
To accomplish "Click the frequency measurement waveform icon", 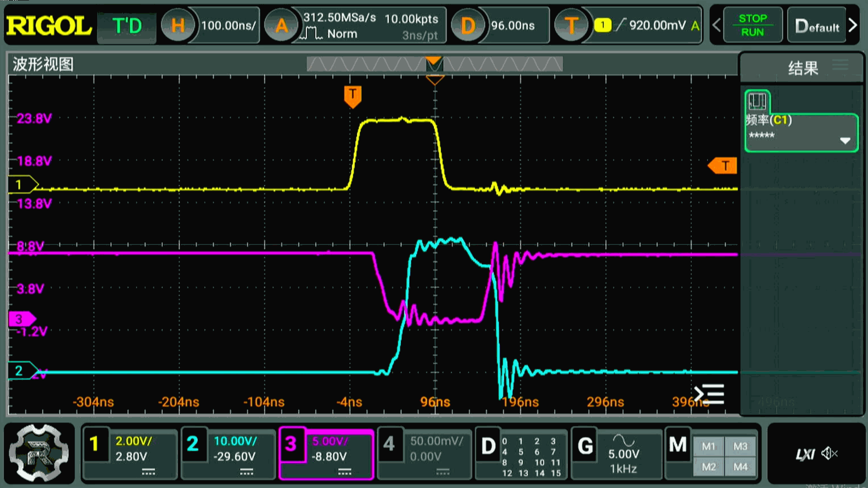I will tap(757, 101).
